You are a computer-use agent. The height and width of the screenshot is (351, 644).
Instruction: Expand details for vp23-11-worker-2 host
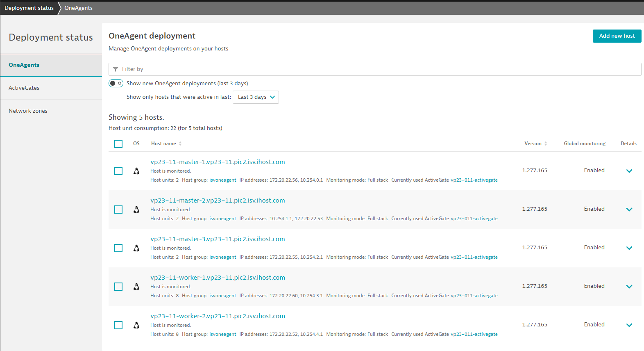tap(629, 325)
